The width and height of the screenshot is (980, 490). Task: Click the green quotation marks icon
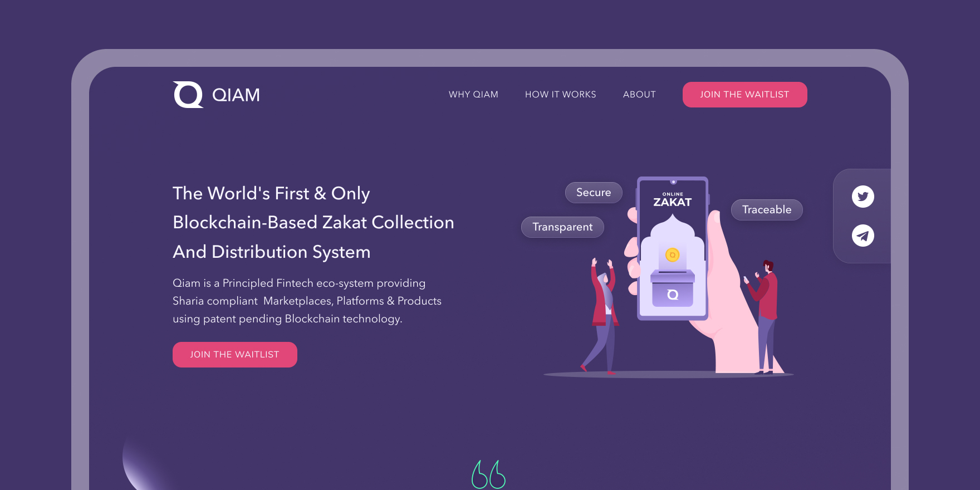pos(488,474)
